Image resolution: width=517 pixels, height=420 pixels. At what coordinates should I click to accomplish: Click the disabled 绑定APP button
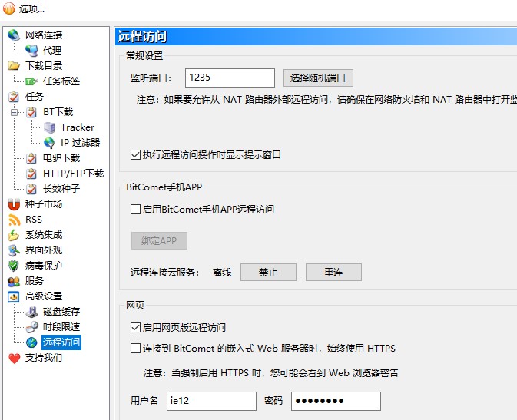point(159,240)
